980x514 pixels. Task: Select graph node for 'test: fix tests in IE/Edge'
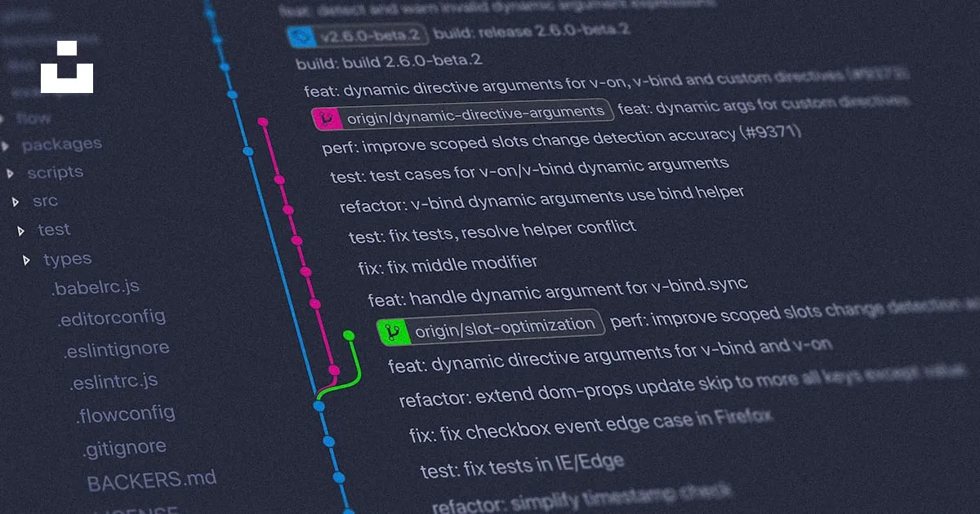pyautogui.click(x=338, y=478)
